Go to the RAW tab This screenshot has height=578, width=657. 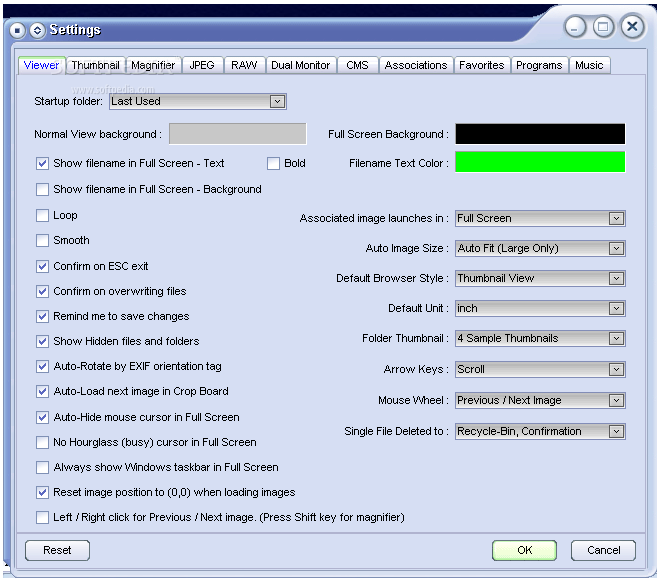coord(244,65)
